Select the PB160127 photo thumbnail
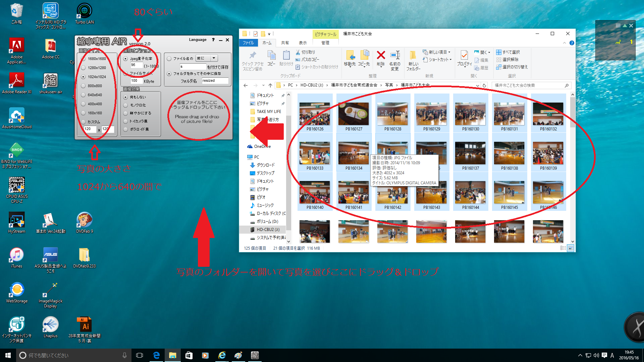Viewport: 644px width, 362px height. click(354, 115)
